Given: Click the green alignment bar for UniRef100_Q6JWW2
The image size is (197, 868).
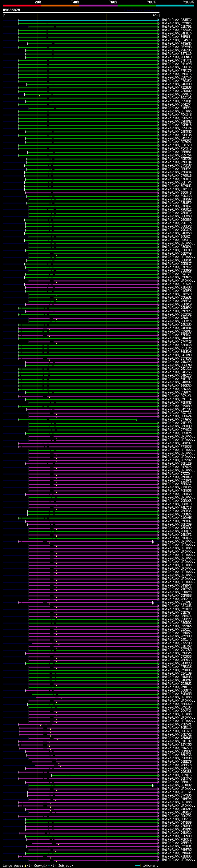Looking at the screenshot, I should [91, 785].
